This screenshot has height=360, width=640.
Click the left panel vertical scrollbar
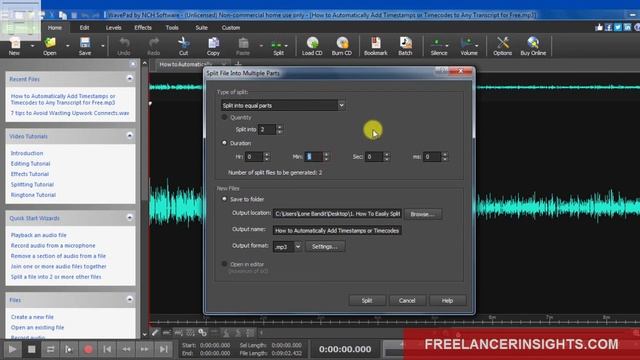point(144,199)
